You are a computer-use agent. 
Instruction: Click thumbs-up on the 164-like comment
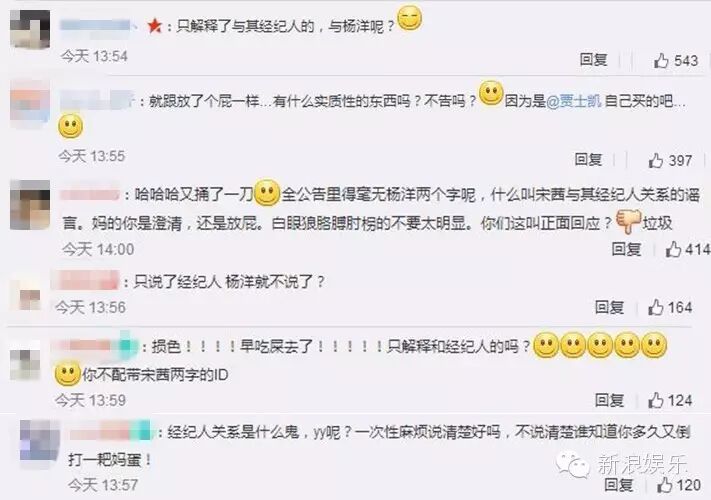(x=656, y=307)
